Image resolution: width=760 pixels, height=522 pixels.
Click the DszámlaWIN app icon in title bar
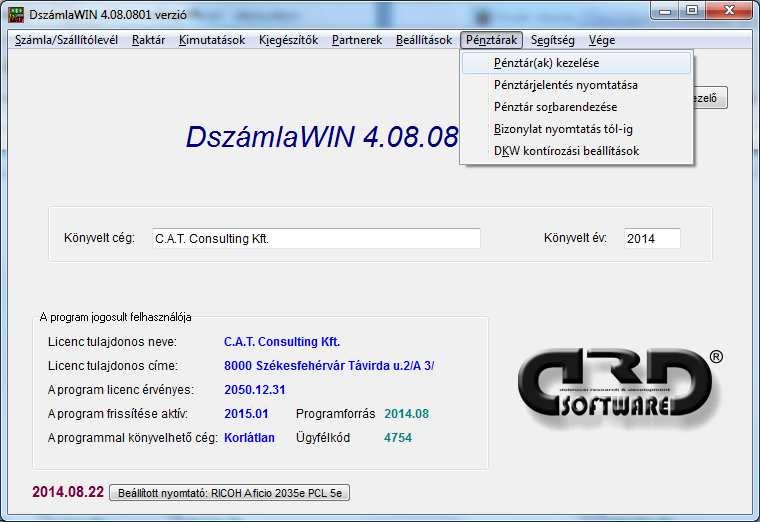tap(16, 15)
